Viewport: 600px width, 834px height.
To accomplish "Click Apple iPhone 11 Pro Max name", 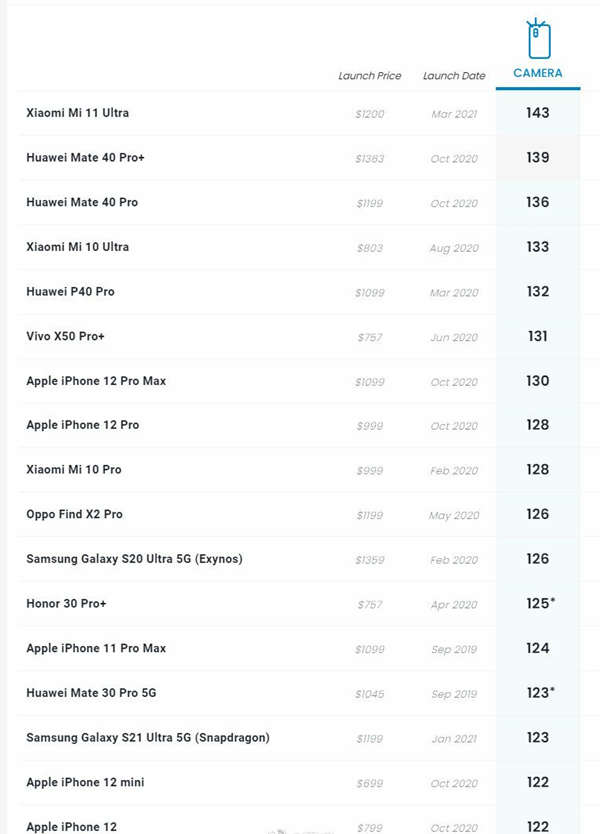I will pos(96,648).
